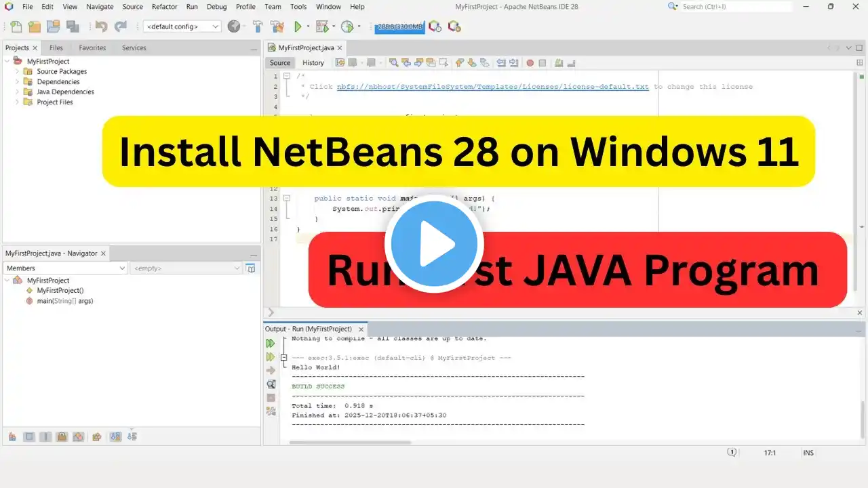Run the project with the green play icon
The height and width of the screenshot is (488, 868).
297,26
